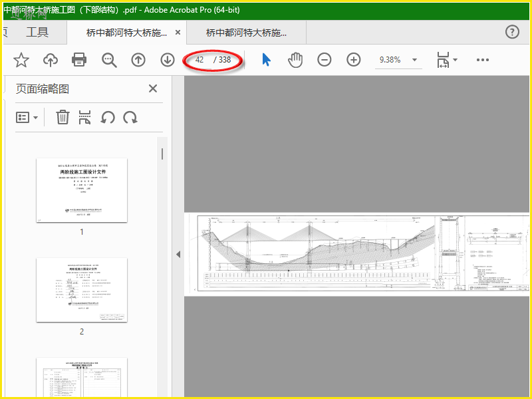
Task: Switch to the 工具 tab
Action: [37, 32]
